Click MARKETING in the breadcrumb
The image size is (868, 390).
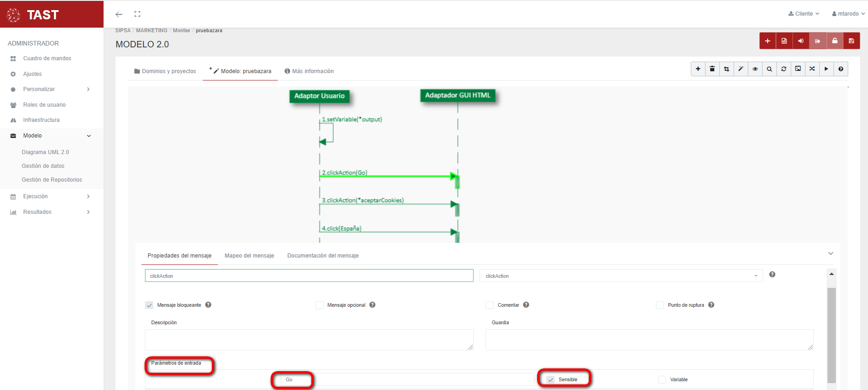[151, 30]
